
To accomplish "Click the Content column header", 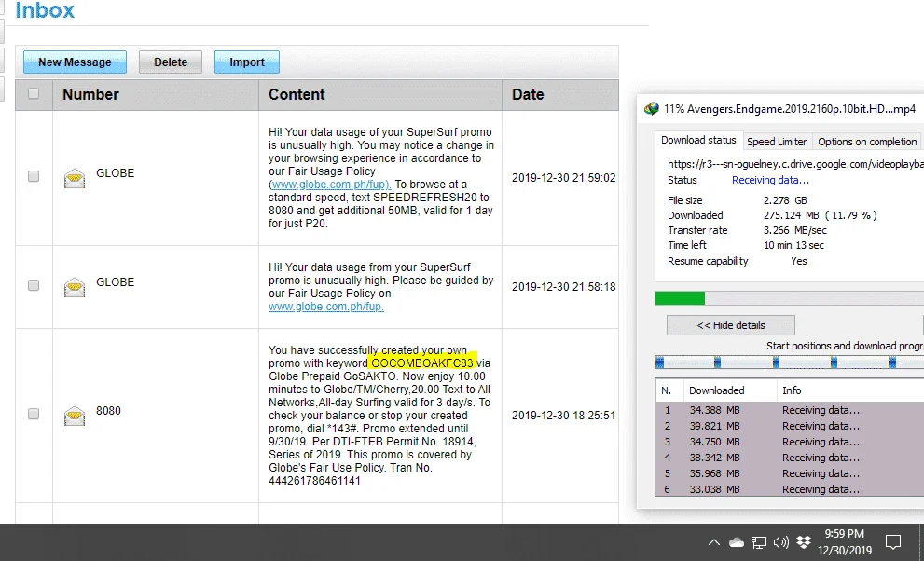I will (380, 94).
